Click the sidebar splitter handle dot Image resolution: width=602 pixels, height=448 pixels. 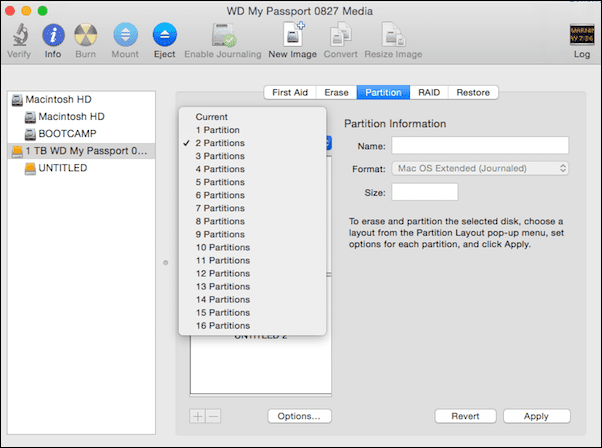tap(165, 263)
